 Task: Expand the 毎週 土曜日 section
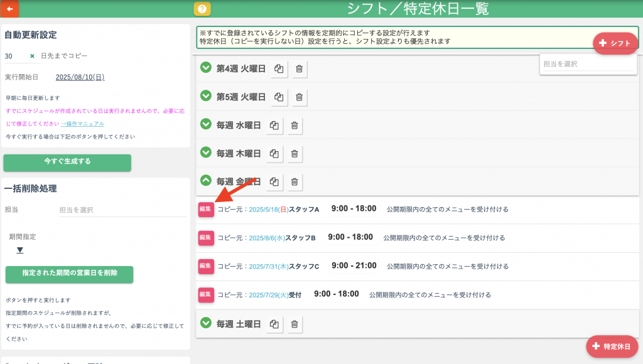[205, 323]
